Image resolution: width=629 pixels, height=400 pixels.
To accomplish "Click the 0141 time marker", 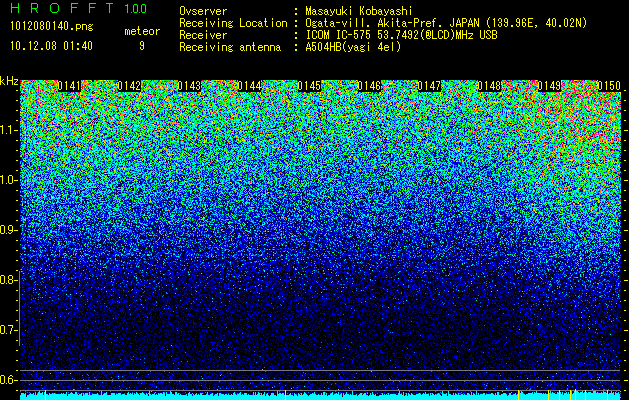I will point(69,86).
